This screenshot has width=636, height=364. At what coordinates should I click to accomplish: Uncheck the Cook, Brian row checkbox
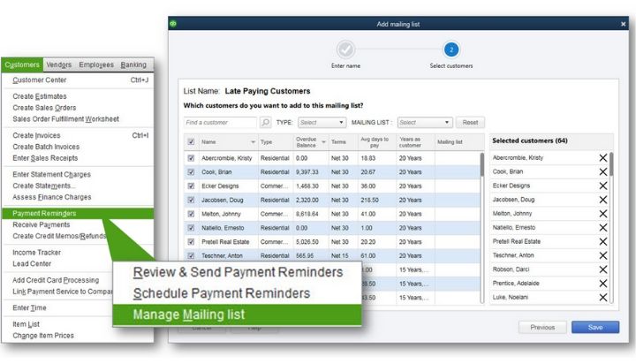point(191,172)
